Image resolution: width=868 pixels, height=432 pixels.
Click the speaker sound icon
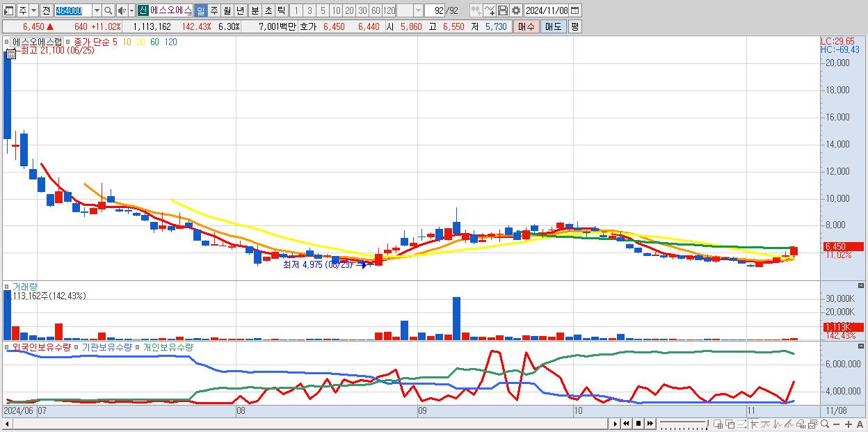(x=121, y=11)
